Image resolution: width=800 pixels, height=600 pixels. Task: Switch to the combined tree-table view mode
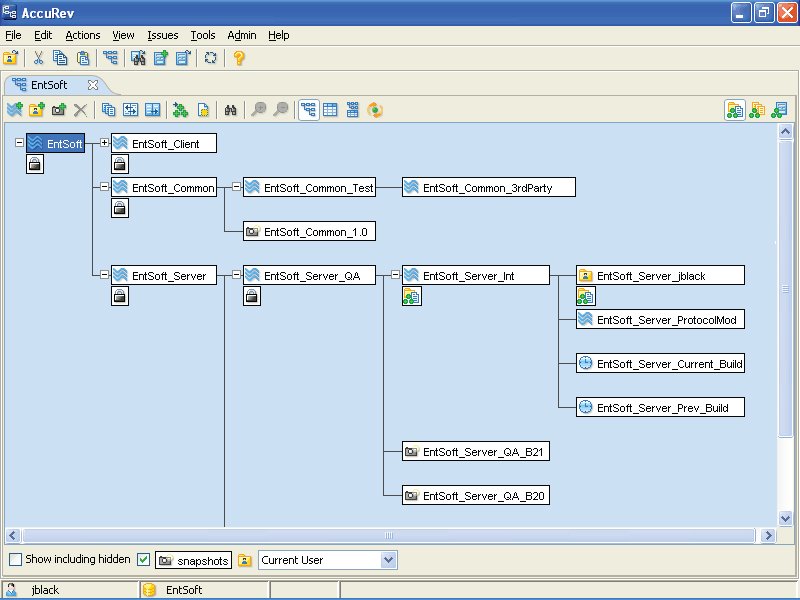[353, 110]
